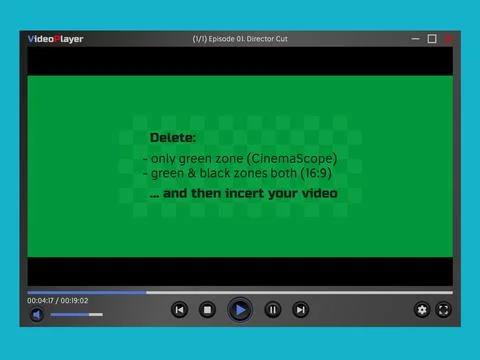The image size is (480, 360).
Task: Minimize the VideoPlayer window
Action: pyautogui.click(x=415, y=39)
